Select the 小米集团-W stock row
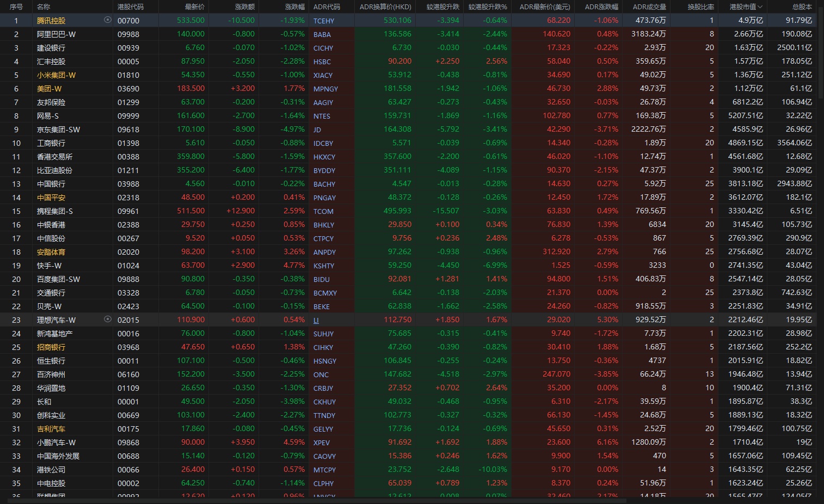Viewport: 824px width, 504px height. click(56, 75)
